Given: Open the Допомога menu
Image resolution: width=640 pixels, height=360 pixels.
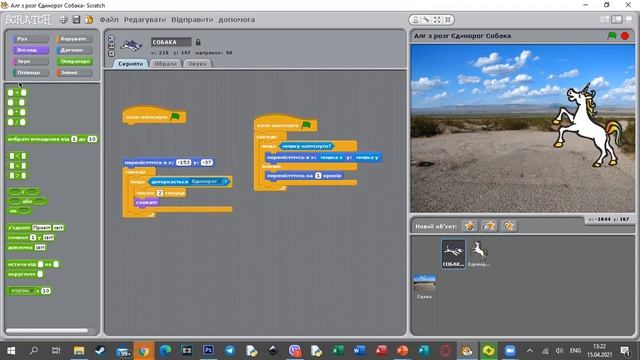Looking at the screenshot, I should [x=237, y=20].
